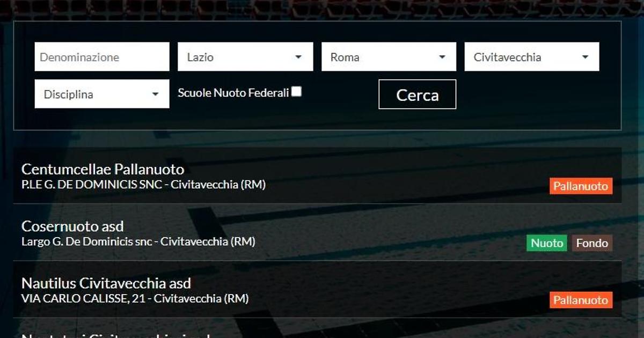Click the Denominazione text field
This screenshot has height=338, width=644.
coord(102,57)
